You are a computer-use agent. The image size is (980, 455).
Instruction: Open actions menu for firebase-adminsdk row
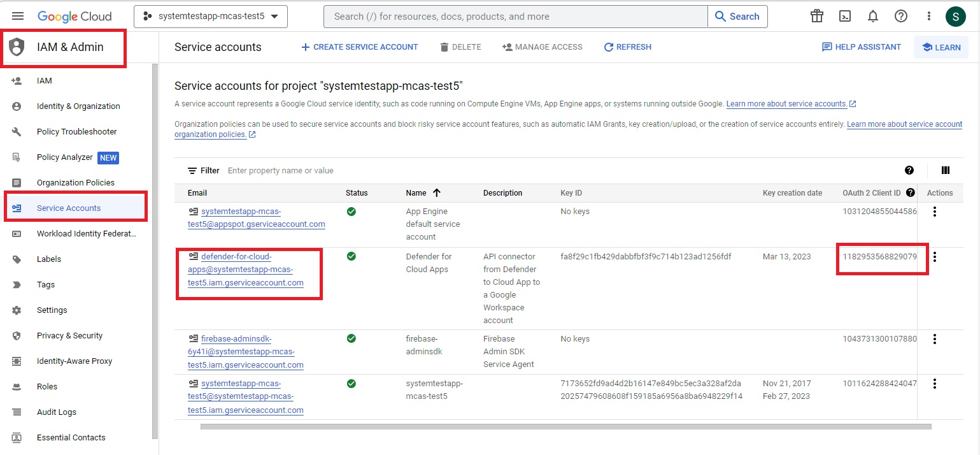pyautogui.click(x=935, y=339)
